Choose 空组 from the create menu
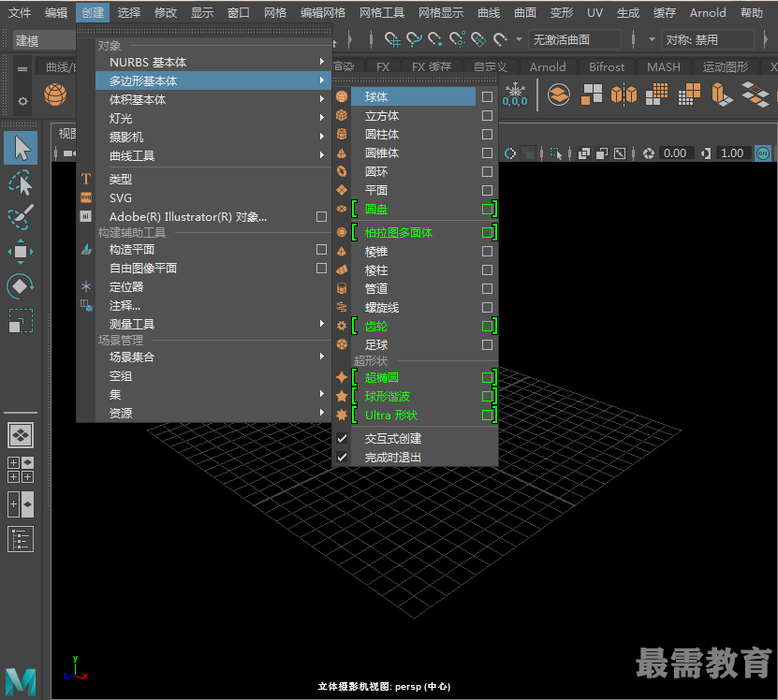This screenshot has width=778, height=700. click(x=213, y=375)
